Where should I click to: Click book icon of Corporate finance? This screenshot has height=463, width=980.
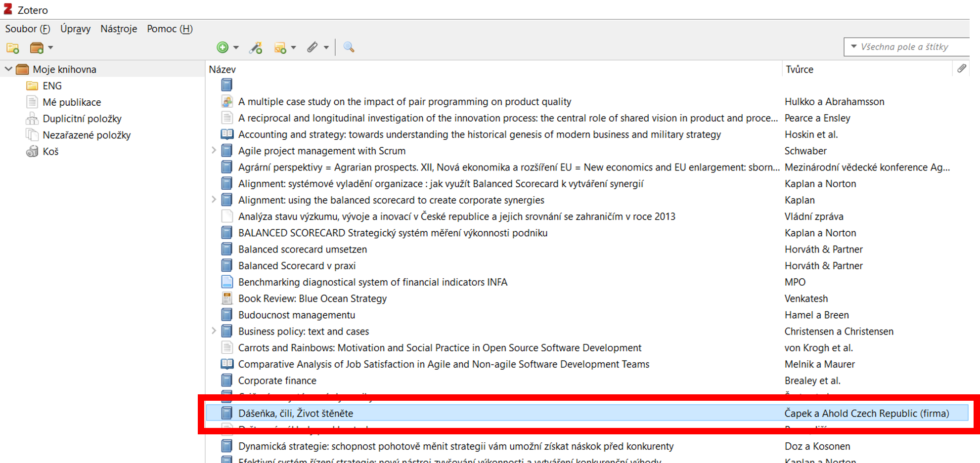[226, 380]
